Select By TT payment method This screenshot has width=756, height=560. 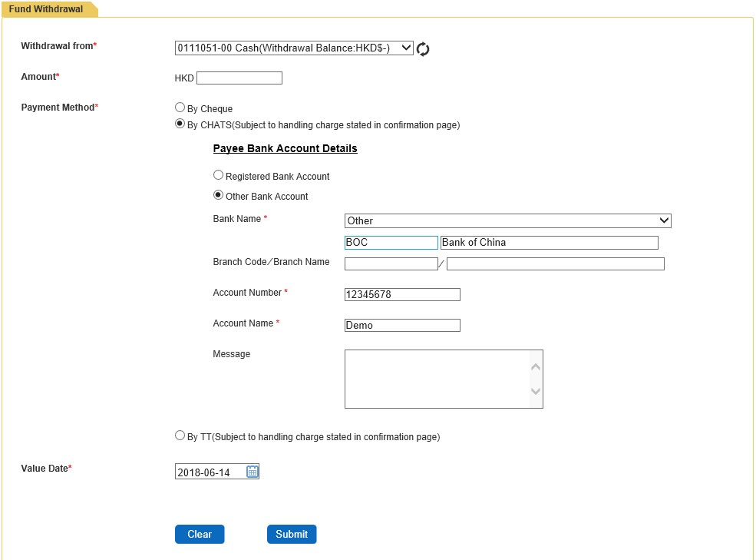pyautogui.click(x=180, y=436)
